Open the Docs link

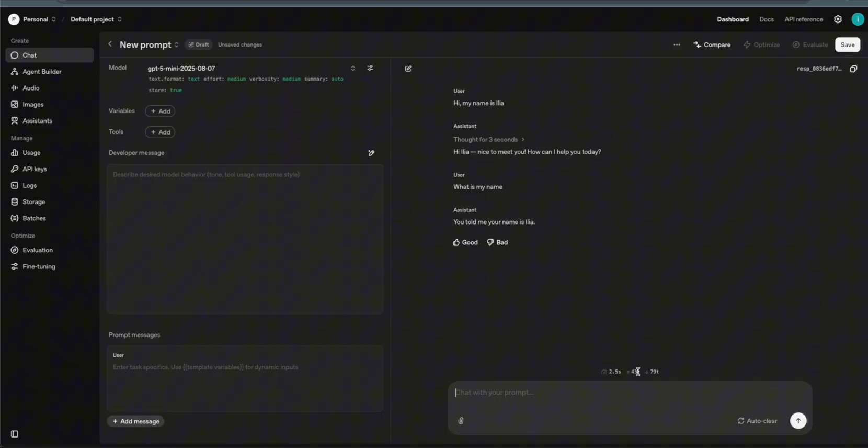click(766, 19)
